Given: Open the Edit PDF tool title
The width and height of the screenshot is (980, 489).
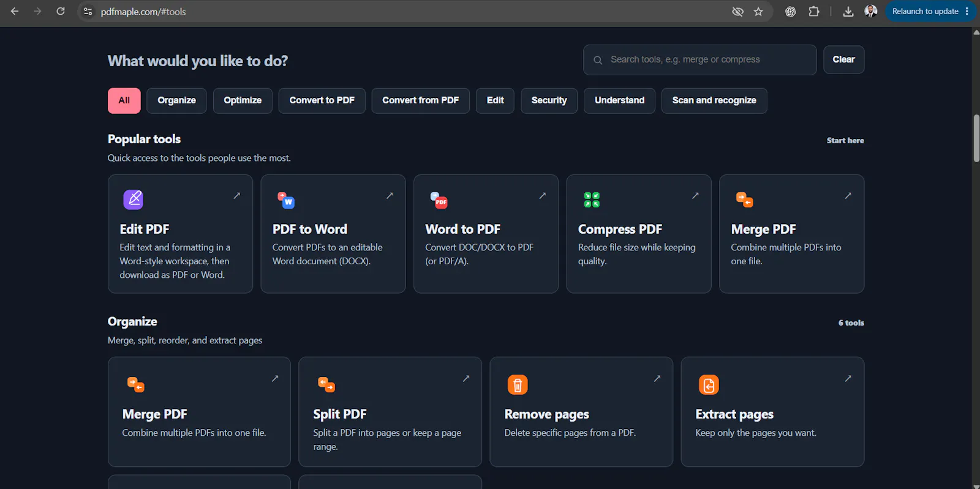Looking at the screenshot, I should [145, 229].
